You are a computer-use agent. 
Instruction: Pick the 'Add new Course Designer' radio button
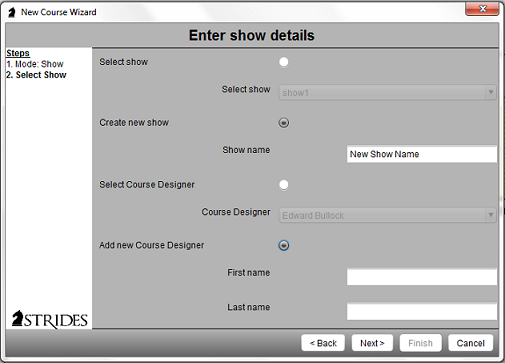(x=284, y=245)
